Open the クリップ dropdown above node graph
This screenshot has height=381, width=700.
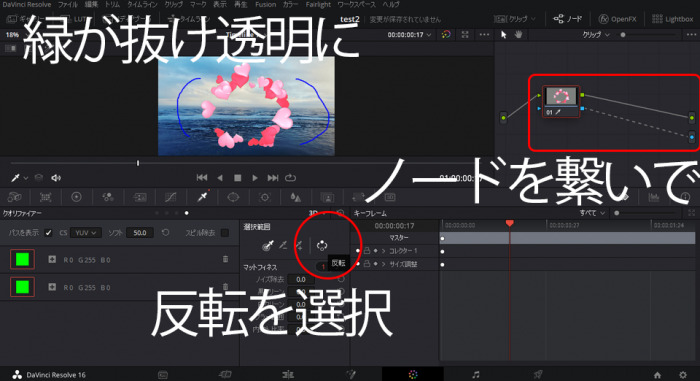coord(596,34)
